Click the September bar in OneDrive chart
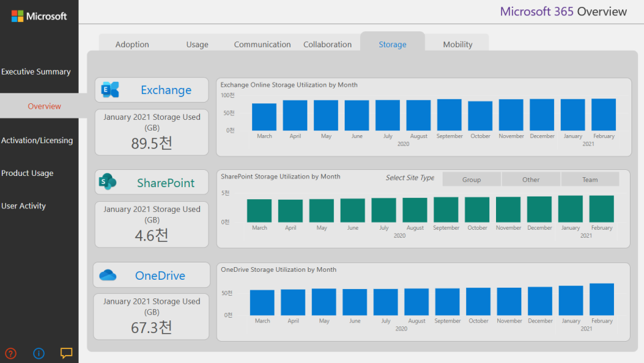Image resolution: width=644 pixels, height=363 pixels. [447, 302]
